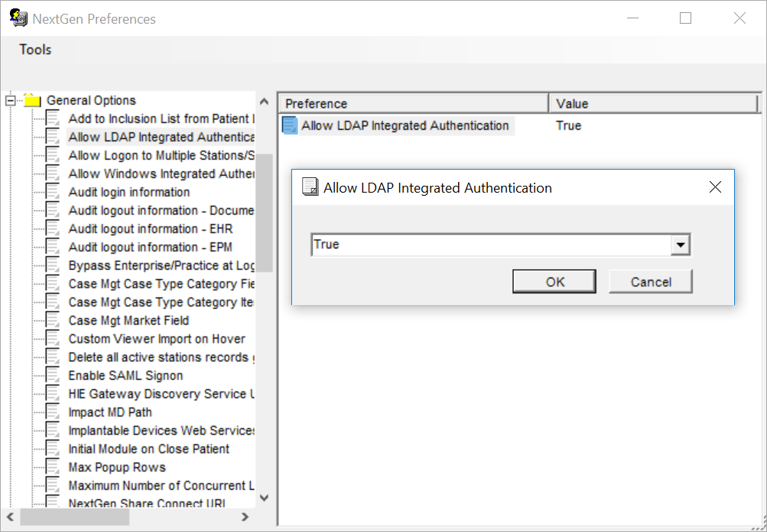Viewport: 767px width, 532px height.
Task: Click the NextGen Preferences app icon in title bar
Action: pos(18,18)
